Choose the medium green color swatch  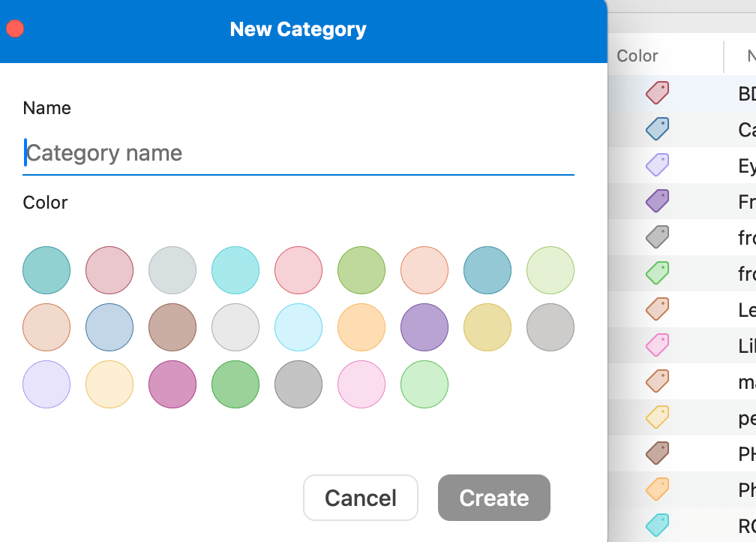pos(235,384)
